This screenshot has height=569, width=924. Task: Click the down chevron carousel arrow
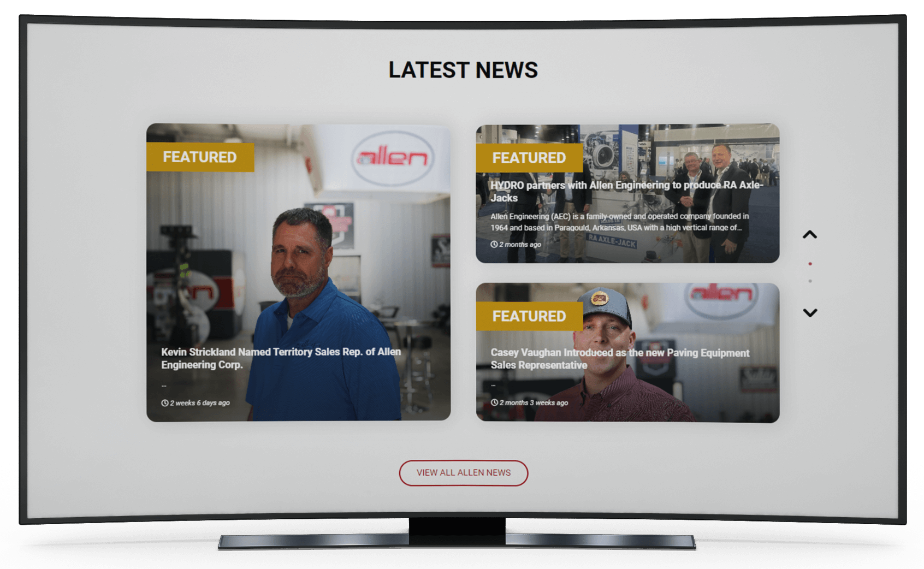pyautogui.click(x=810, y=312)
